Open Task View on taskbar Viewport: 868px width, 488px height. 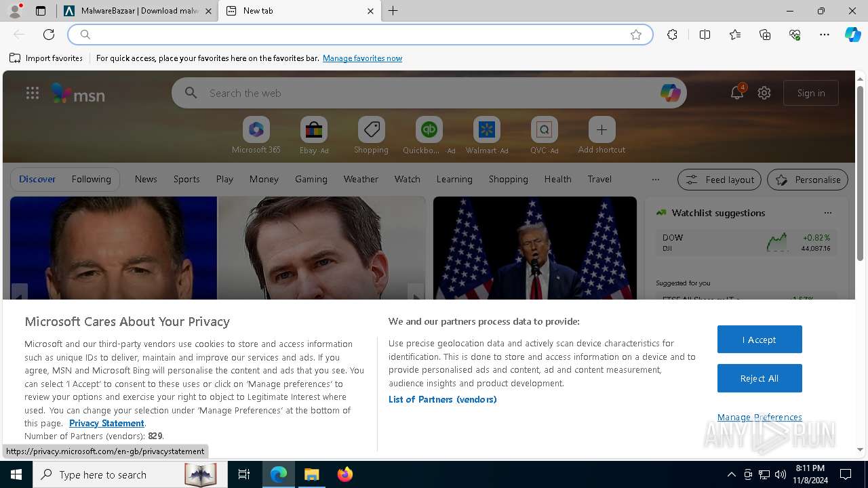tap(244, 474)
